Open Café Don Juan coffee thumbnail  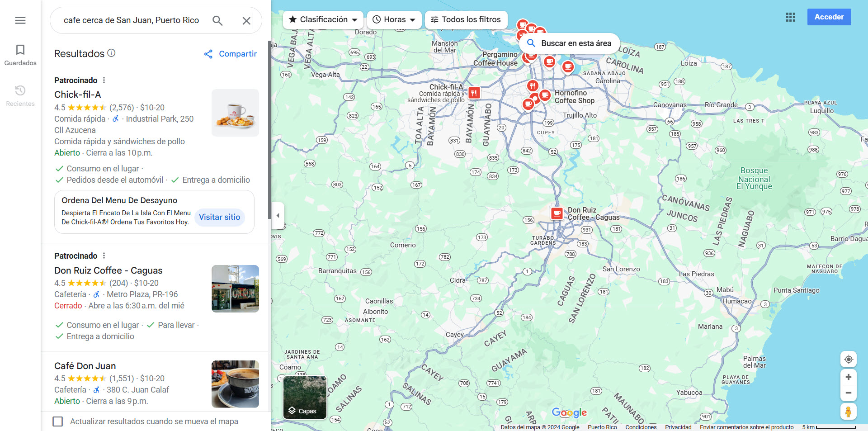click(235, 384)
